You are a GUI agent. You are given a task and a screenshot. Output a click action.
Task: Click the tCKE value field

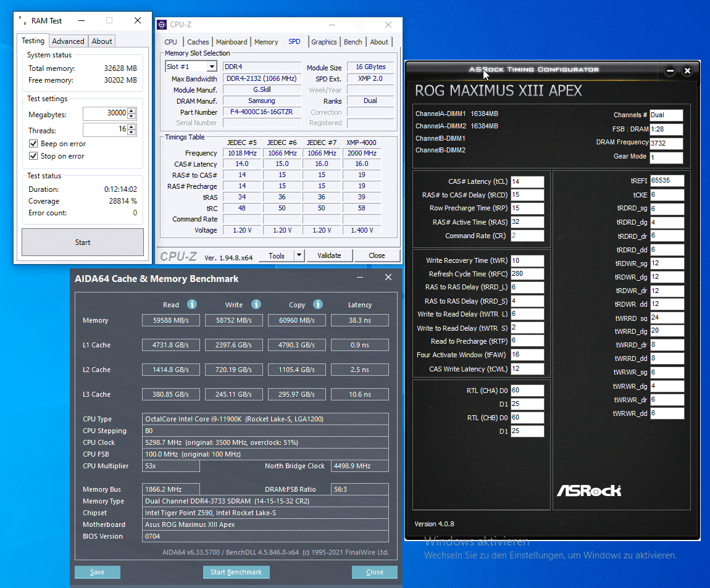[667, 194]
